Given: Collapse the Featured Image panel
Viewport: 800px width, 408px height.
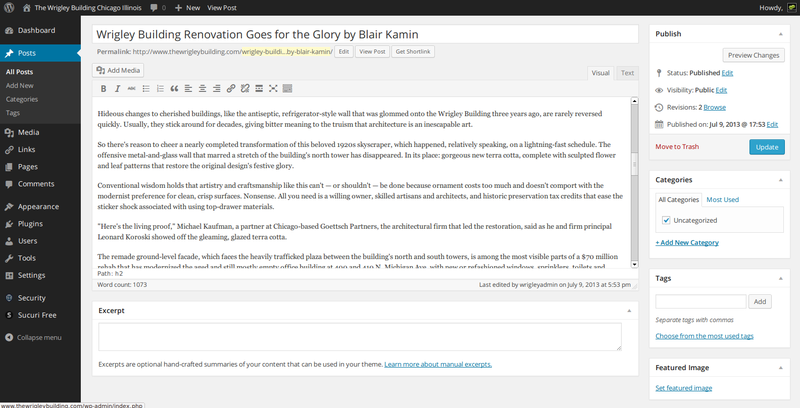Looking at the screenshot, I should point(781,368).
